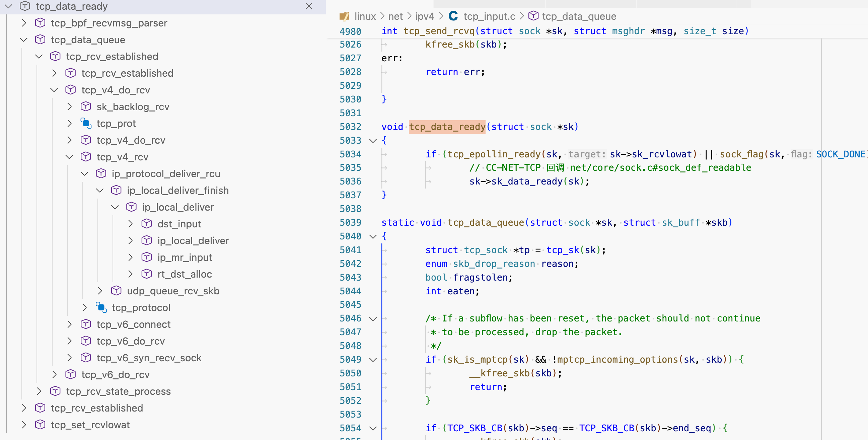Expand the tcp_bpf_recvmsg_parser node
The width and height of the screenshot is (868, 440).
[x=24, y=23]
